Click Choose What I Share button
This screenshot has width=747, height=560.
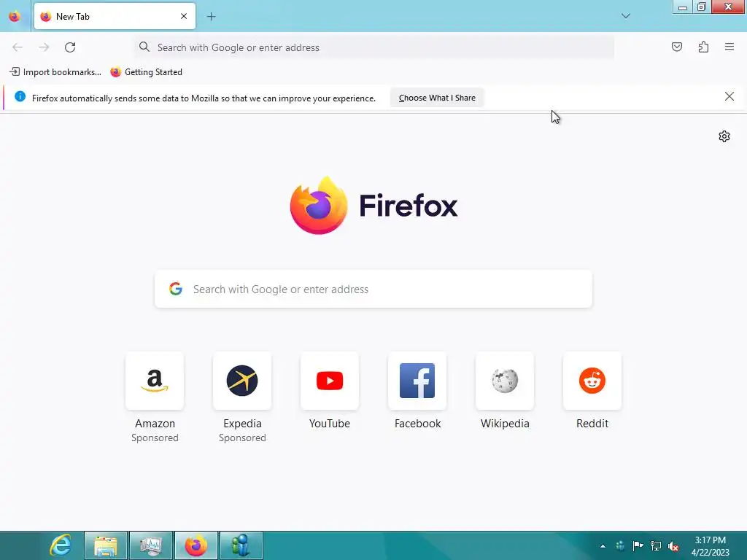(x=437, y=98)
